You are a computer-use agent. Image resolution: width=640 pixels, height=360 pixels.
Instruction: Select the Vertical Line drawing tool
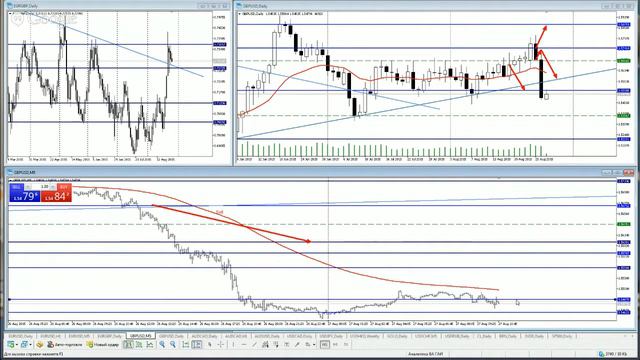point(233,344)
